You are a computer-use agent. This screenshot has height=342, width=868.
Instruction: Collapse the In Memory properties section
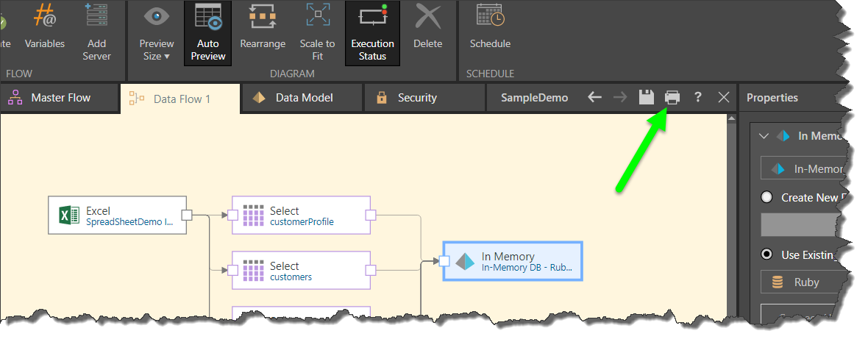coord(764,136)
